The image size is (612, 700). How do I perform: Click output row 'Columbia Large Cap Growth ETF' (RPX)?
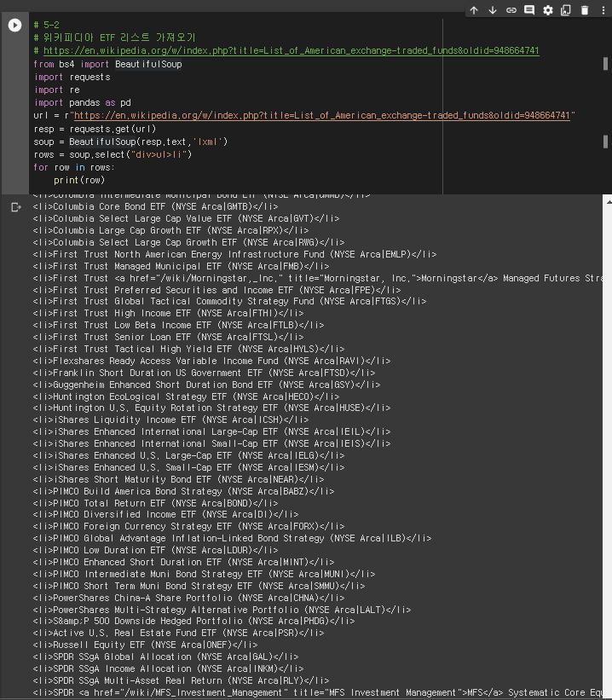170,230
